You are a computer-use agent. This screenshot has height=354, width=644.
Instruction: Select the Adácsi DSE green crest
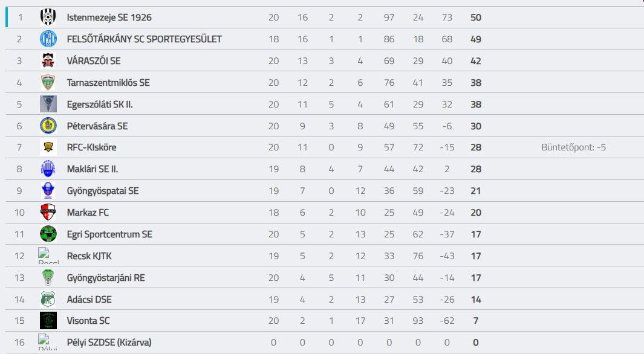point(48,300)
